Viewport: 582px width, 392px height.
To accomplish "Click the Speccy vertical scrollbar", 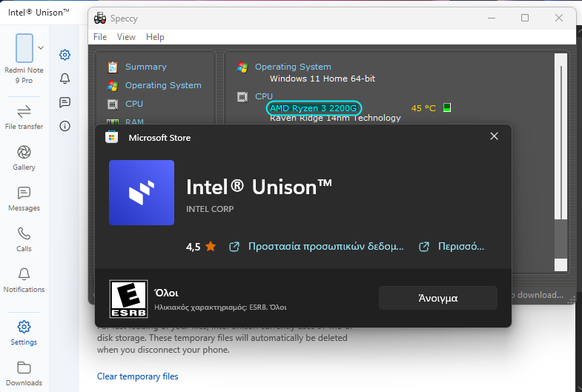I will click(x=560, y=162).
